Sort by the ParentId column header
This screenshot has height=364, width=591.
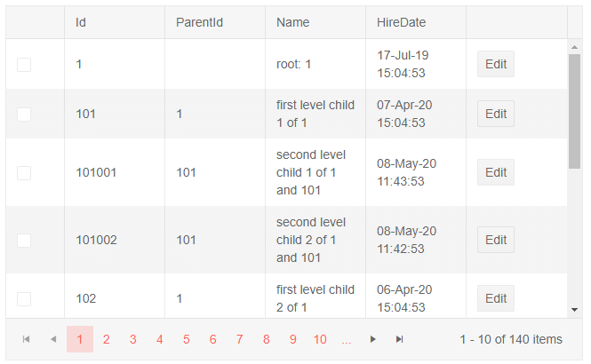pos(199,22)
